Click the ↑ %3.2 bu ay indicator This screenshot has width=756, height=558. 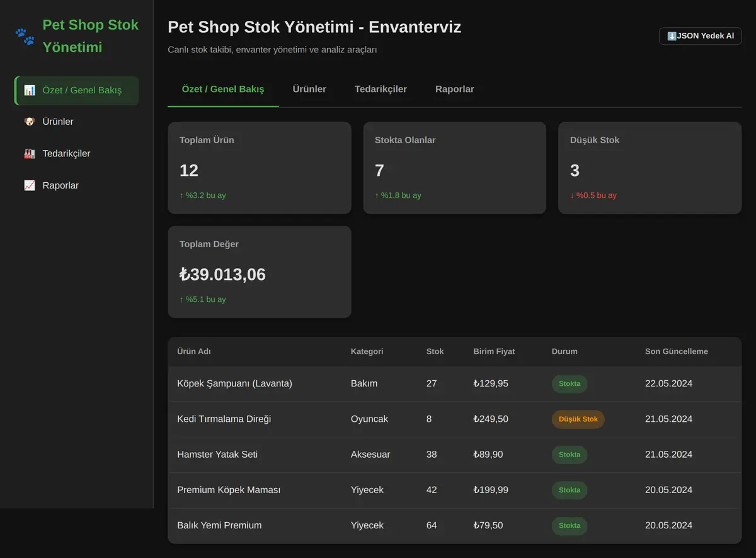(x=203, y=195)
